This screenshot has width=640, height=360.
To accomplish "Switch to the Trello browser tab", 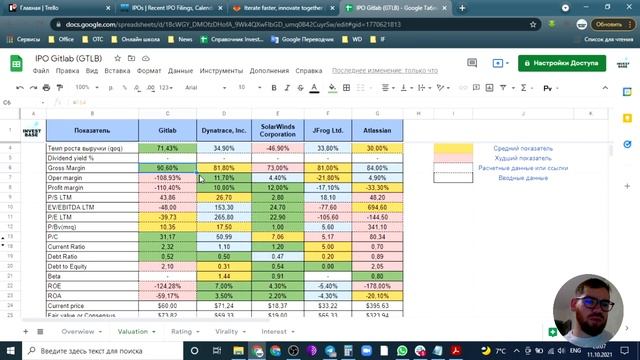I will (x=59, y=8).
